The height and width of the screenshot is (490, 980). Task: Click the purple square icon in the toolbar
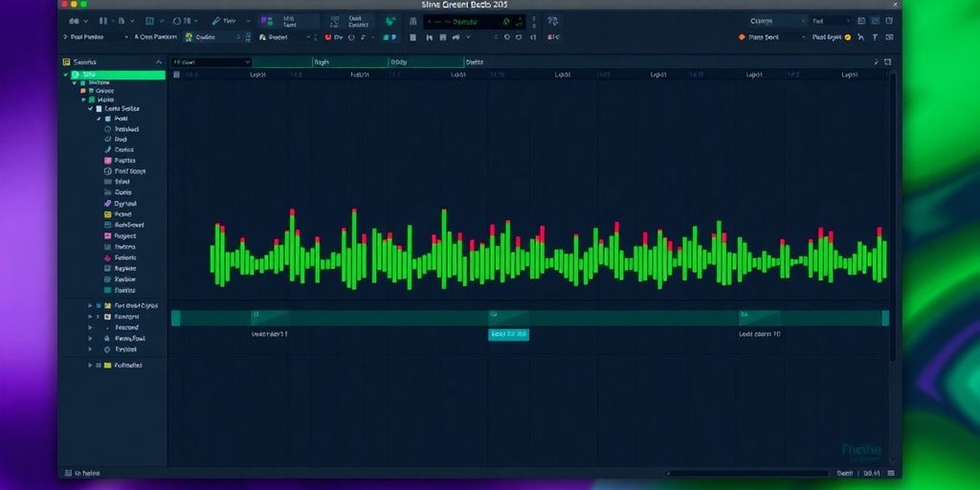point(263,20)
